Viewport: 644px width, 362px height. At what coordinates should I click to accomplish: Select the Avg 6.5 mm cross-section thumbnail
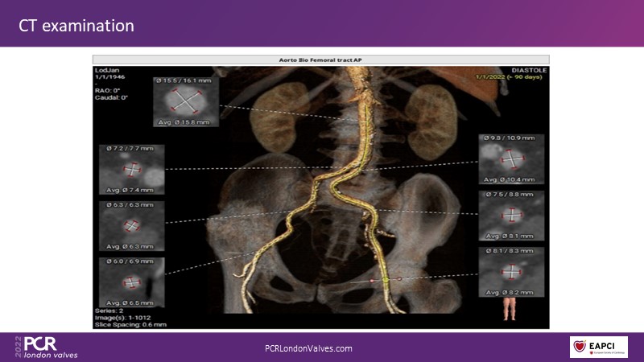coord(132,282)
